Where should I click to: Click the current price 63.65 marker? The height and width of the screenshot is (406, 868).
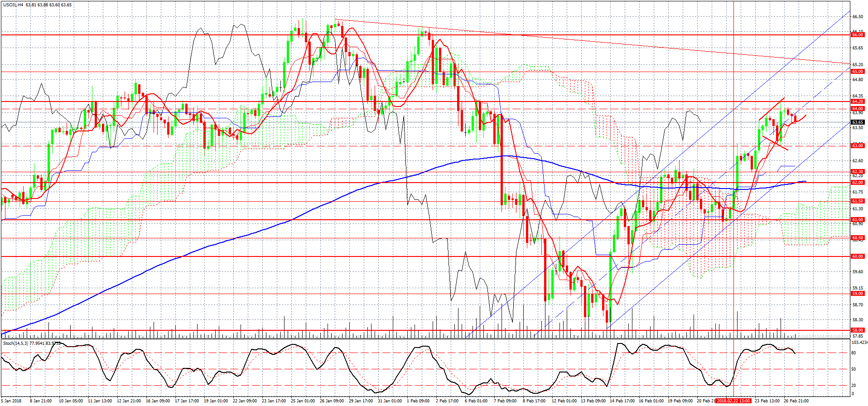858,122
